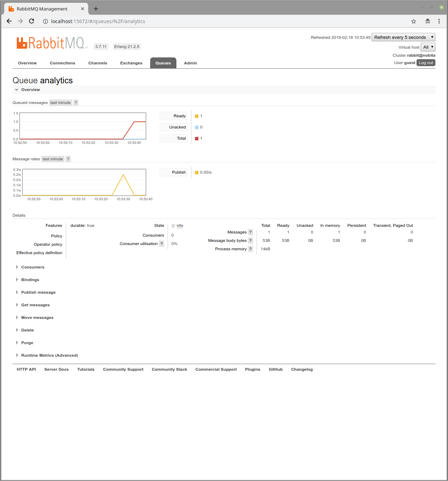This screenshot has width=448, height=481.
Task: Click the 14kB process memory value
Action: tap(265, 249)
